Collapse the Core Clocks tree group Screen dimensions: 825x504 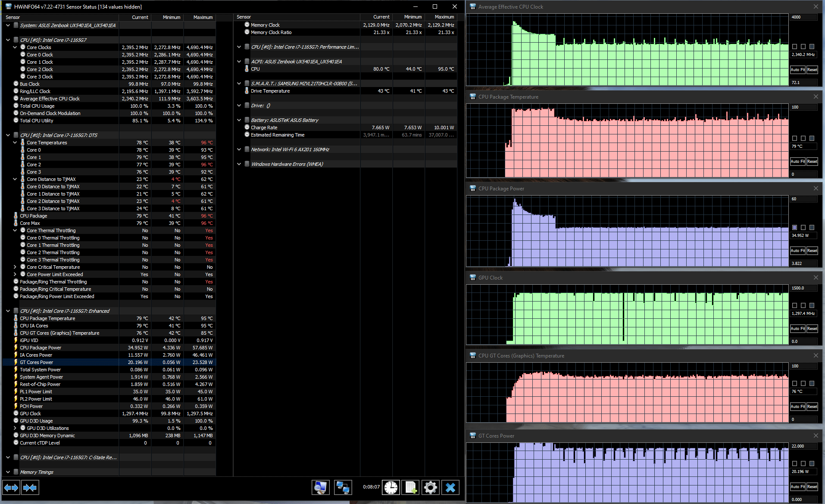click(x=15, y=47)
